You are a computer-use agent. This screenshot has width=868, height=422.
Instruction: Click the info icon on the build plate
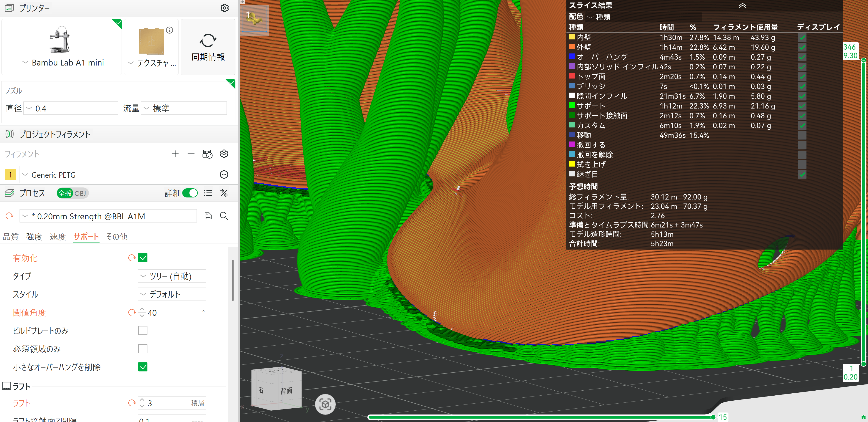point(170,30)
